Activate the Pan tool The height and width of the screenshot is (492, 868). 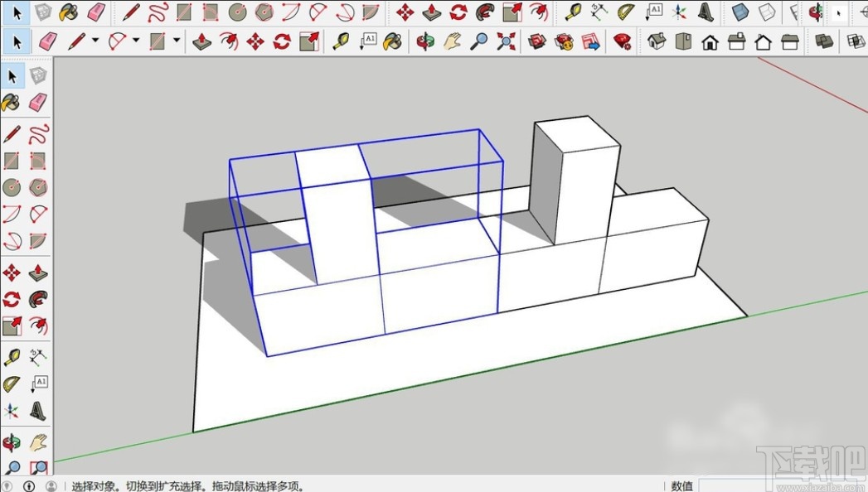pos(452,41)
